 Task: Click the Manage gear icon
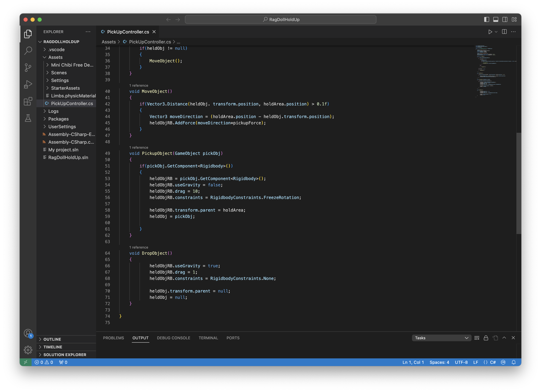click(28, 350)
